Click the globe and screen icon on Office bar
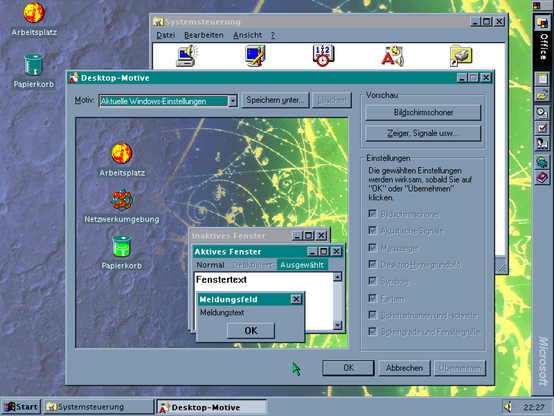 point(543,162)
